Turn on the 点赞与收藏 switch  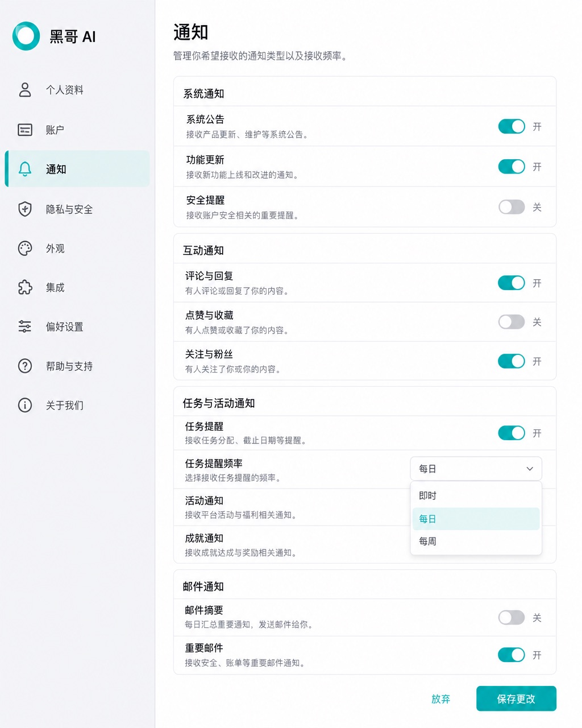click(512, 322)
